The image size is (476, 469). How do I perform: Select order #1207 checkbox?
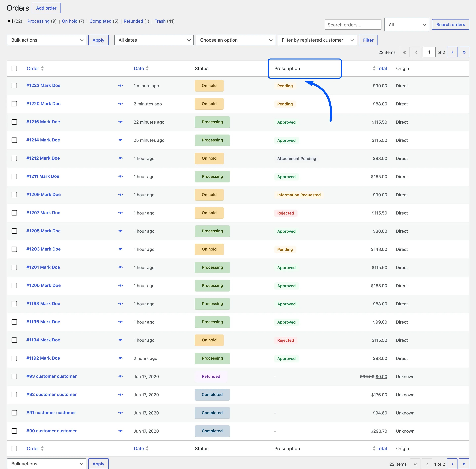pos(14,213)
